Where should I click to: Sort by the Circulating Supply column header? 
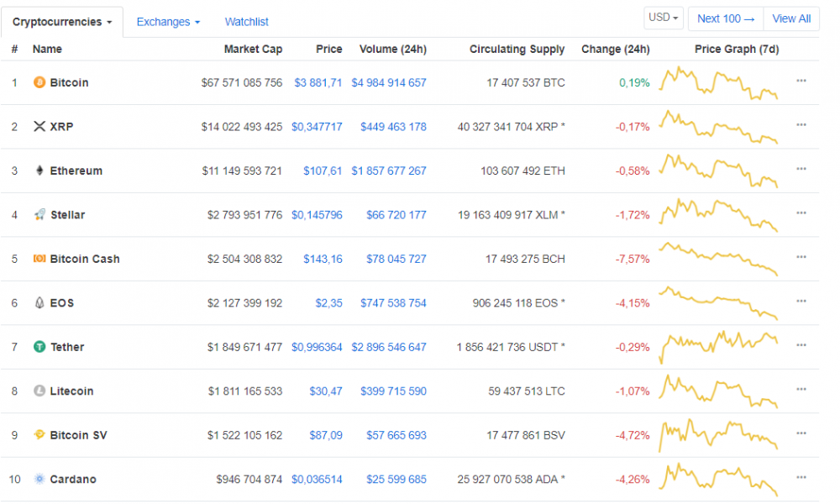tap(517, 50)
